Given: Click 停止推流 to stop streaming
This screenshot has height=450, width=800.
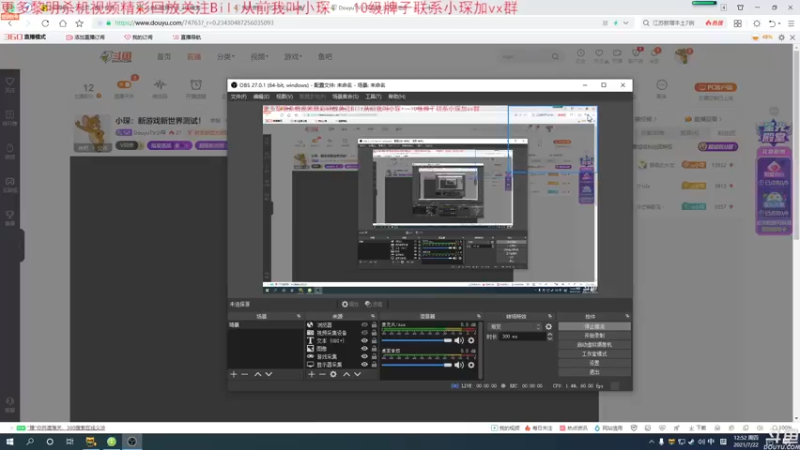Looking at the screenshot, I should pyautogui.click(x=594, y=327).
